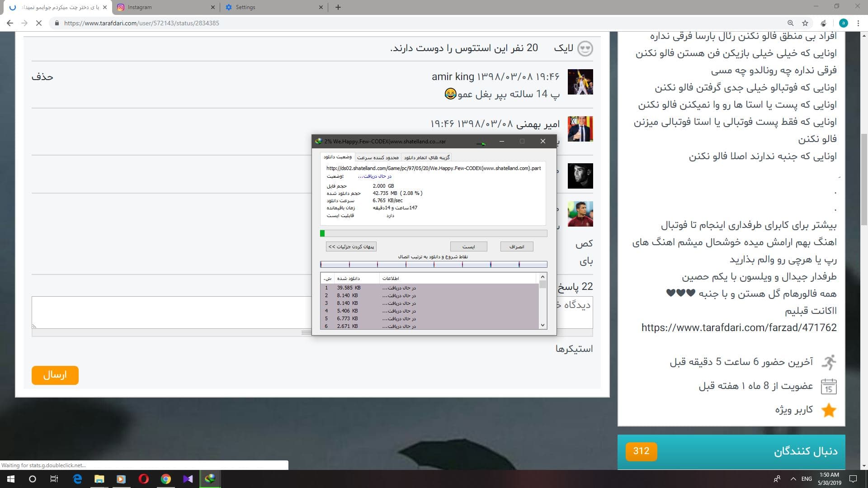This screenshot has height=488, width=868.
Task: Open a new tab with the plus button
Action: point(338,7)
